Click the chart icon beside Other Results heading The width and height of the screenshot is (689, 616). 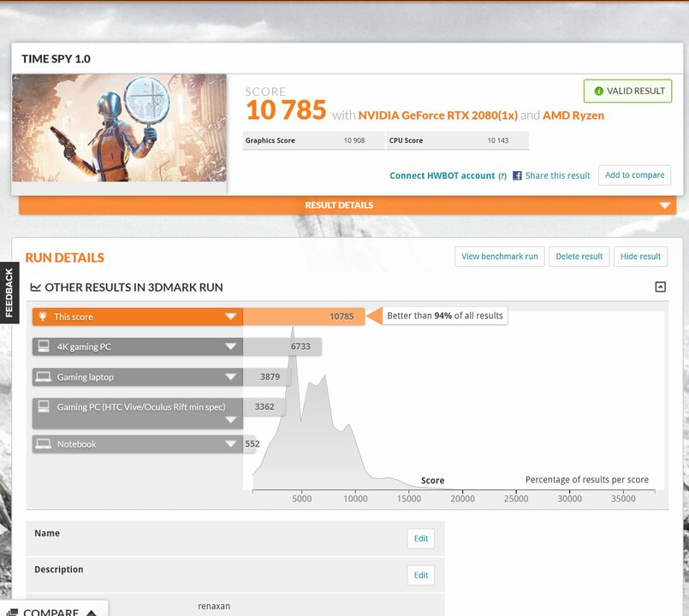35,287
